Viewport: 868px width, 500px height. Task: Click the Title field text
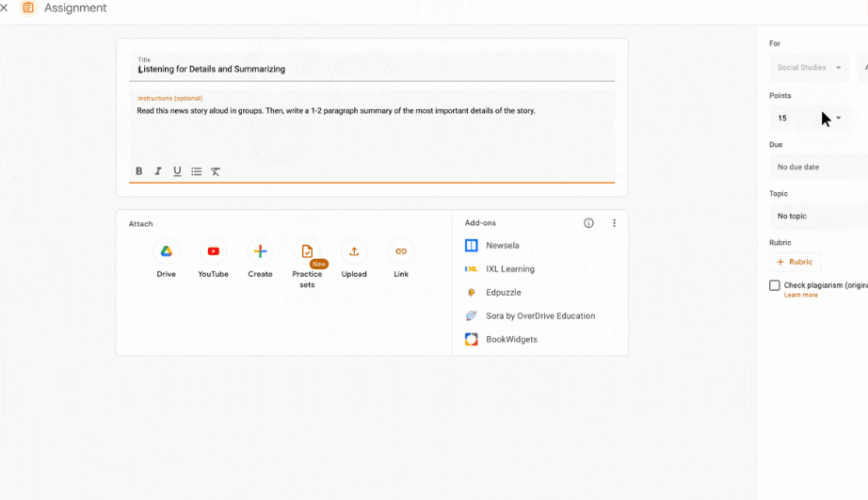click(x=212, y=70)
